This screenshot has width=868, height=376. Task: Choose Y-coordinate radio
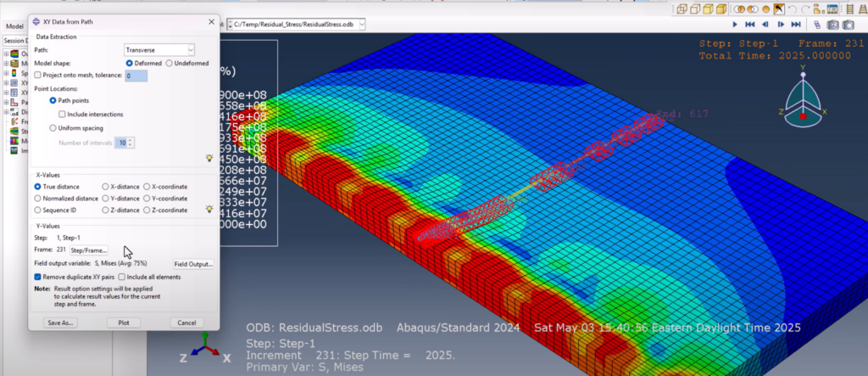coord(147,199)
